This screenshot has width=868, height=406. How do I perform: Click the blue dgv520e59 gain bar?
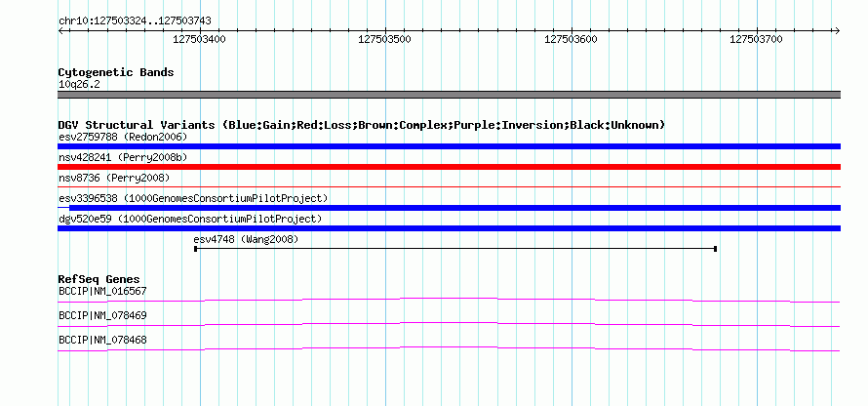point(449,228)
